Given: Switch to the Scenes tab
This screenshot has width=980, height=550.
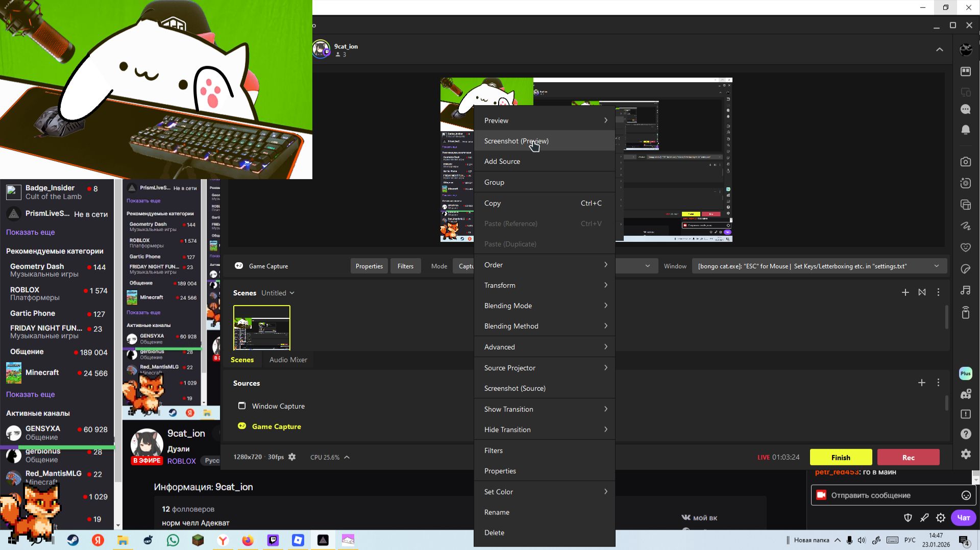Looking at the screenshot, I should [x=242, y=360].
